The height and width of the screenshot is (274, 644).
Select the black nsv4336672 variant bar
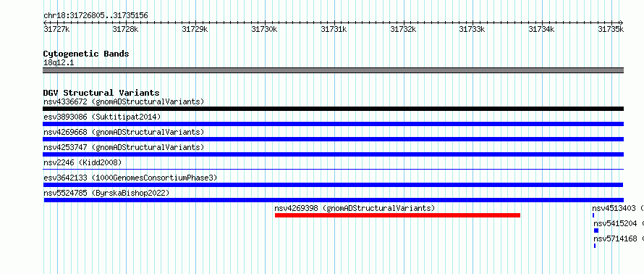(x=333, y=109)
